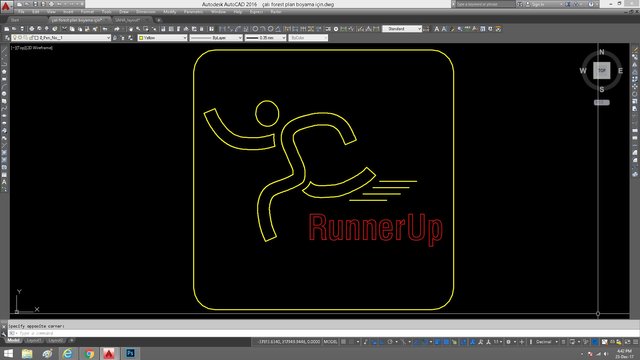
Task: Switch to the Start file tab
Action: coord(15,20)
